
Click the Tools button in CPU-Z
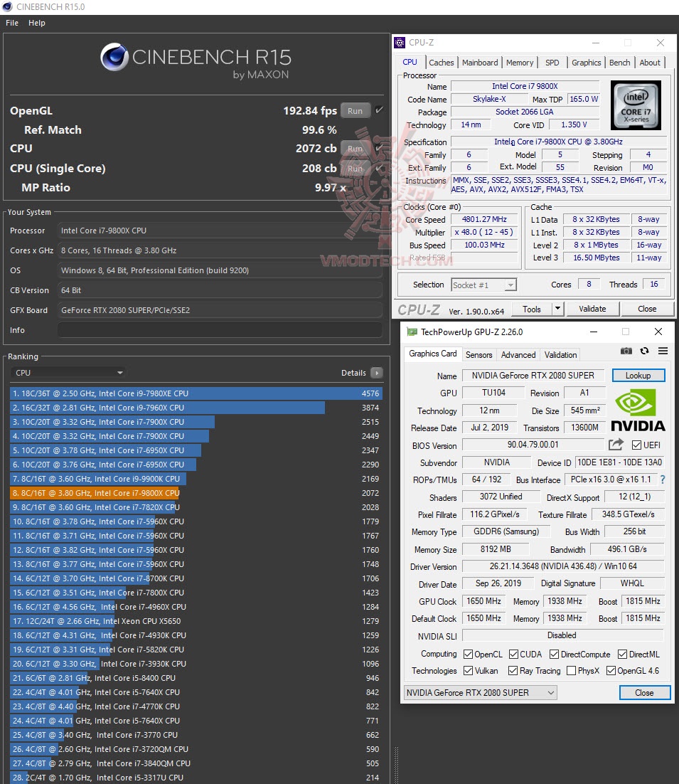coord(531,309)
